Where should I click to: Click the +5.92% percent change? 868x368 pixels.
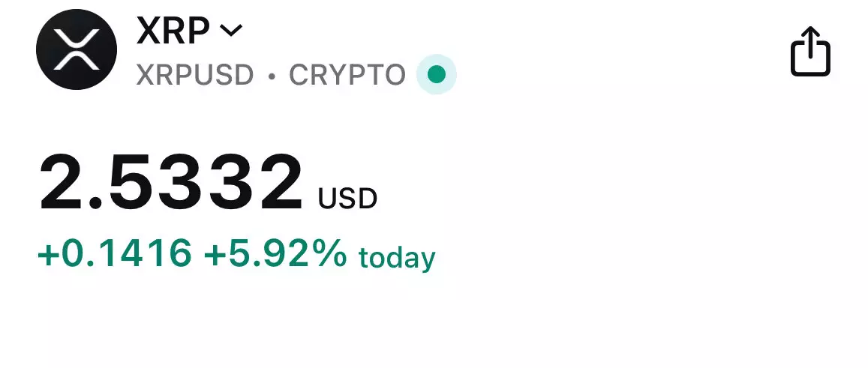(275, 254)
